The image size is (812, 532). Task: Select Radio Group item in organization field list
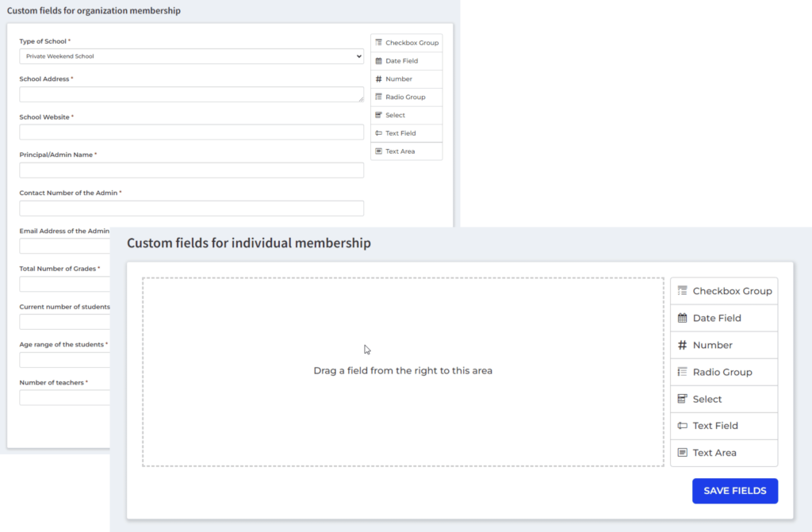point(406,97)
